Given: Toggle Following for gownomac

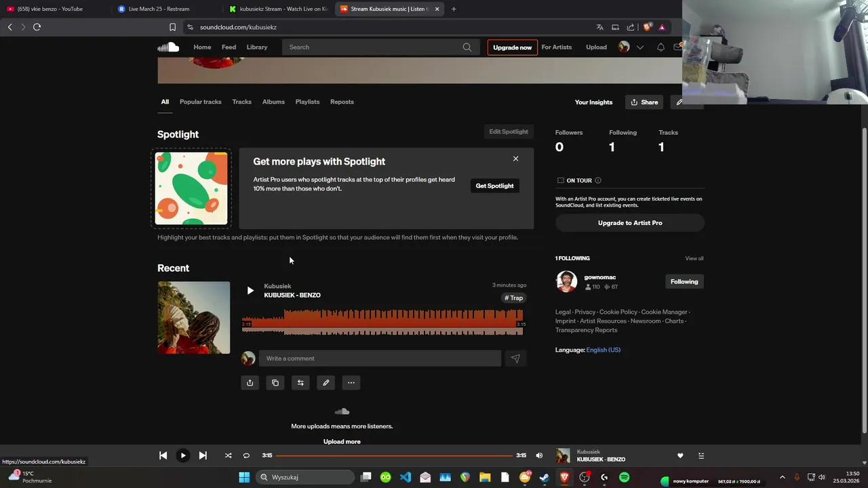Looking at the screenshot, I should [684, 281].
